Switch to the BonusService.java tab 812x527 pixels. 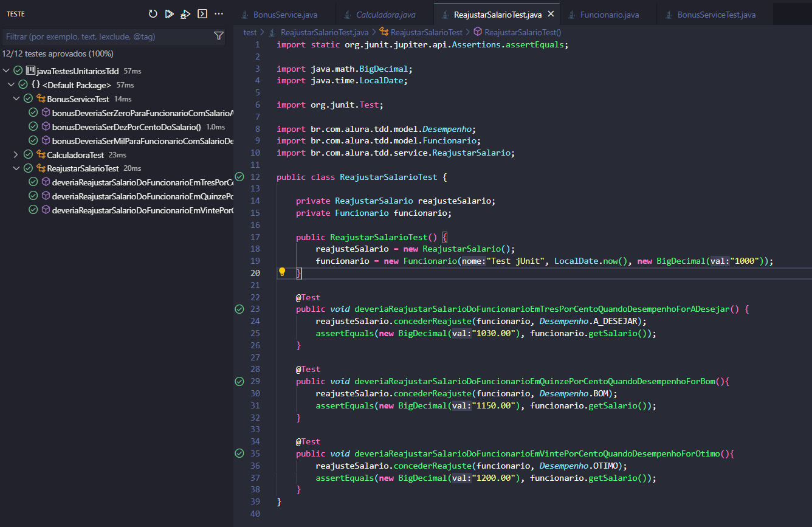(x=284, y=15)
